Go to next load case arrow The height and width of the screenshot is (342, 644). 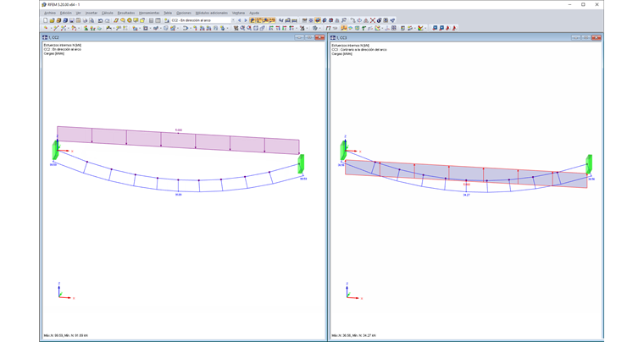coord(246,20)
